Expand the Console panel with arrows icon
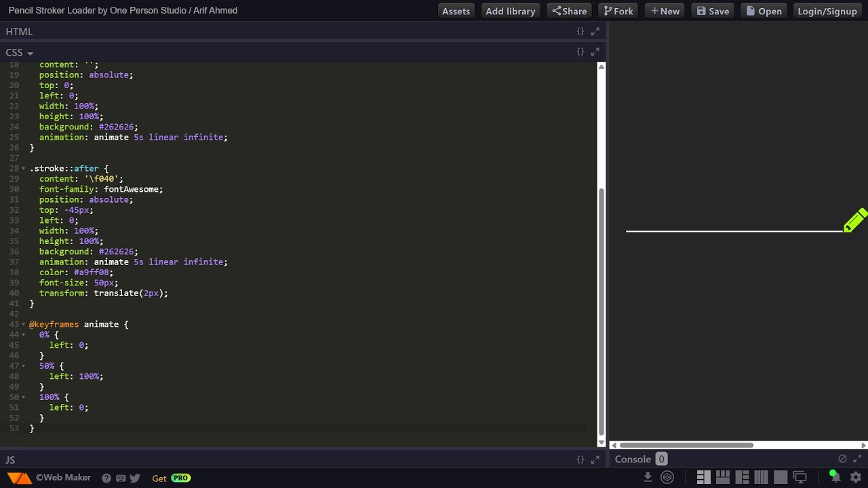This screenshot has width=868, height=488. pos(857,459)
